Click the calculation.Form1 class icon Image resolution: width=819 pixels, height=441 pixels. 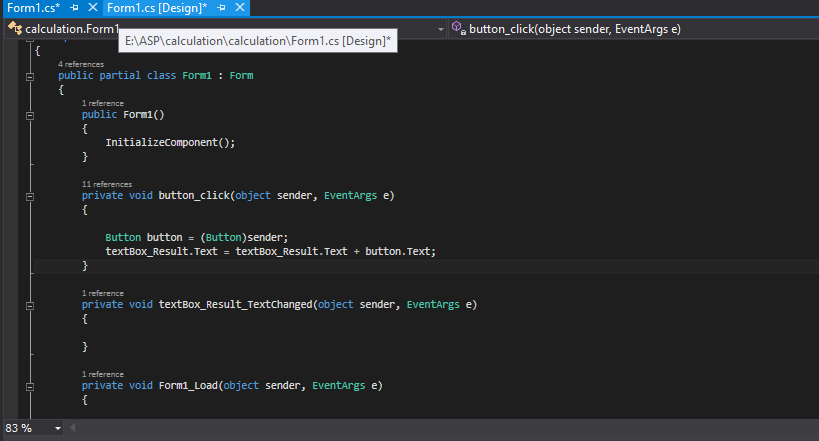point(14,29)
